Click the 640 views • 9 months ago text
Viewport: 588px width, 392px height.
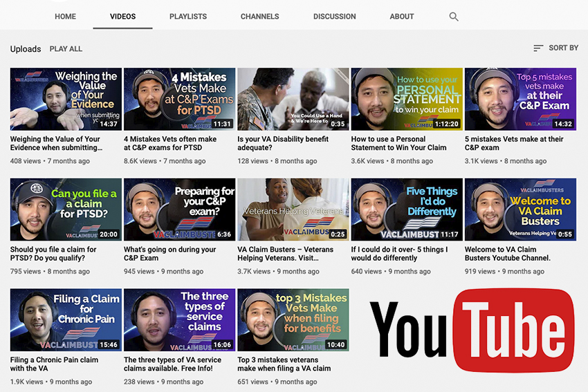[391, 271]
